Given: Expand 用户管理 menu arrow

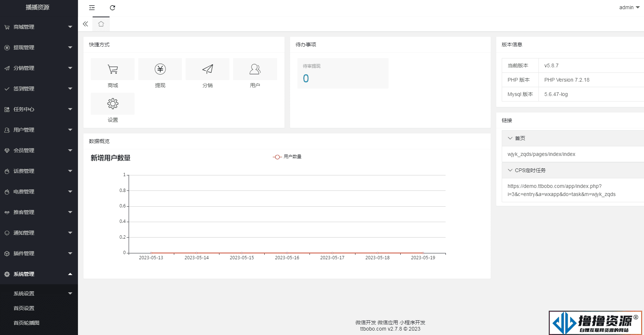Looking at the screenshot, I should (x=70, y=130).
